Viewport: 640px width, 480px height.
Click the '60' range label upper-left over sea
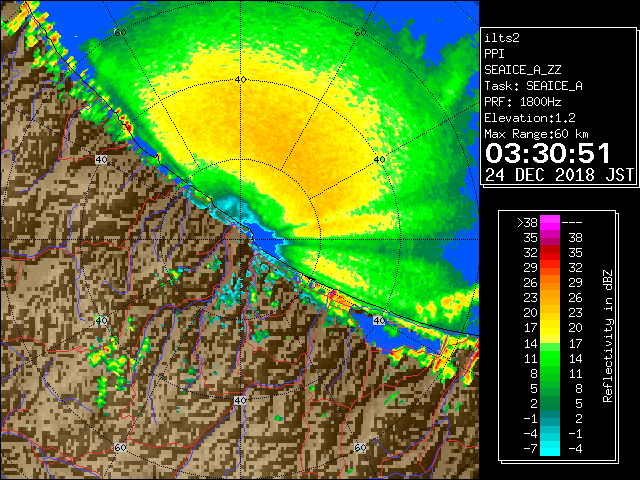click(120, 32)
